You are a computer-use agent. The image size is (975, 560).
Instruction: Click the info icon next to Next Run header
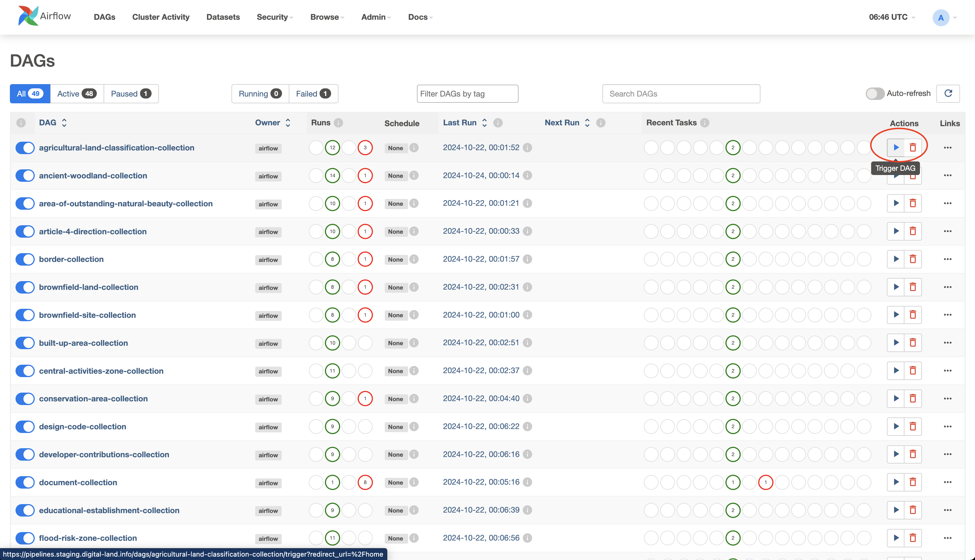click(601, 123)
